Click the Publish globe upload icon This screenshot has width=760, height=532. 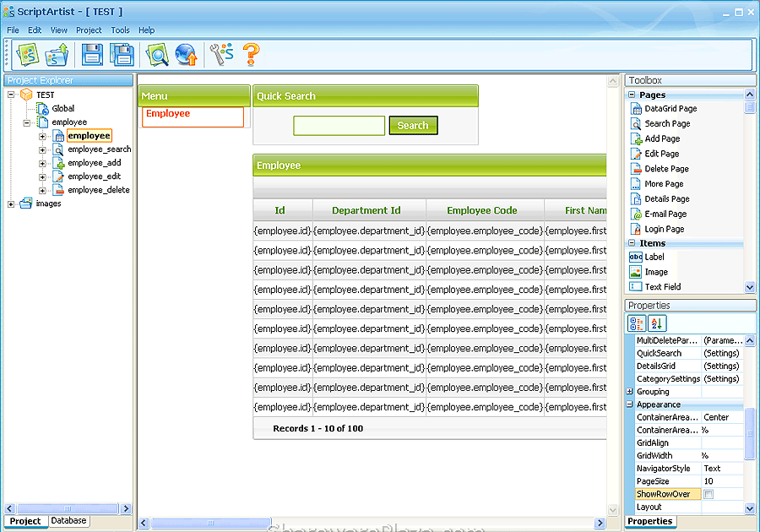pos(186,54)
